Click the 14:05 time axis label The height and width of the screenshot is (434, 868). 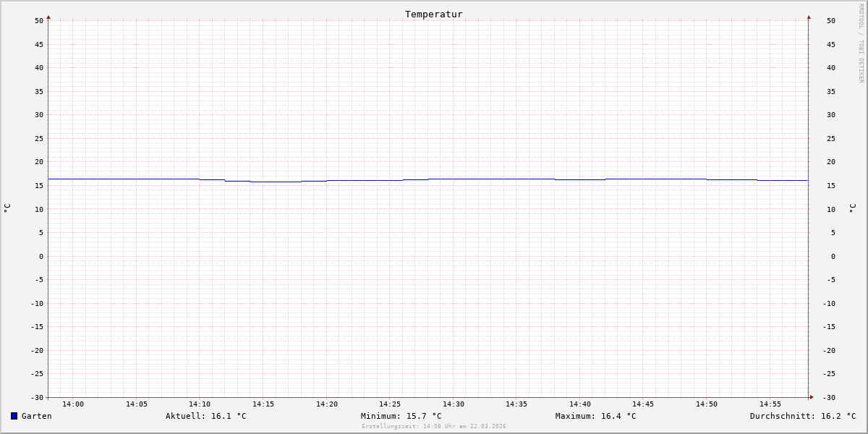click(137, 404)
